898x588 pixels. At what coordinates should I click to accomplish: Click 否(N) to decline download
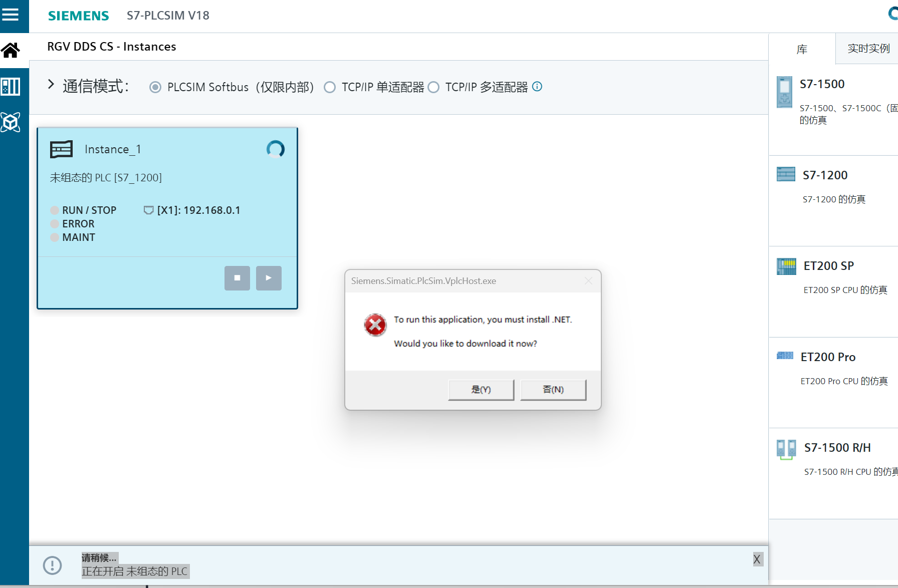coord(553,390)
